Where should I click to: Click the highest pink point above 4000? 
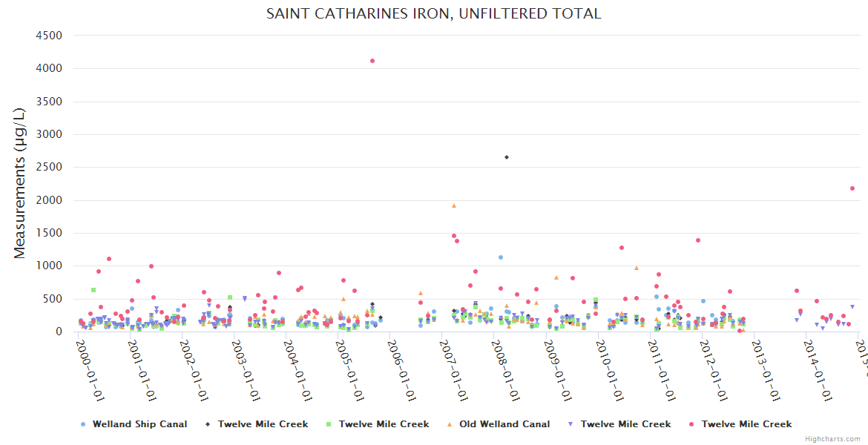coord(372,61)
